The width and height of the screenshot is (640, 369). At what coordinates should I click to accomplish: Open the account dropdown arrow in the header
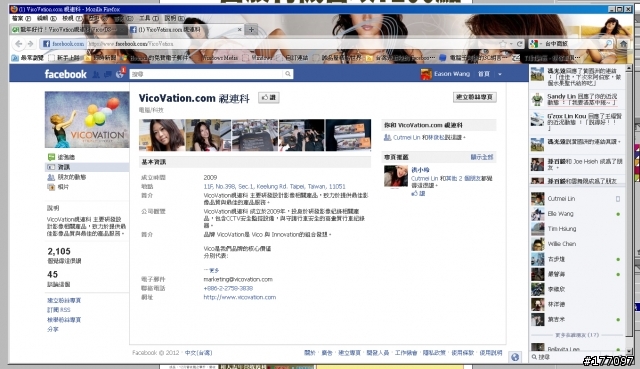(x=500, y=74)
